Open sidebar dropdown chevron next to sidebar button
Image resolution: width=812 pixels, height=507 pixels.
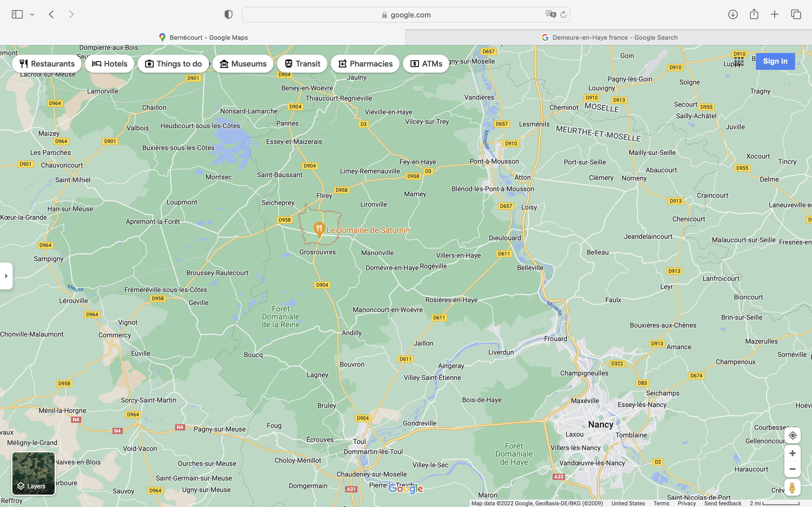[32, 14]
